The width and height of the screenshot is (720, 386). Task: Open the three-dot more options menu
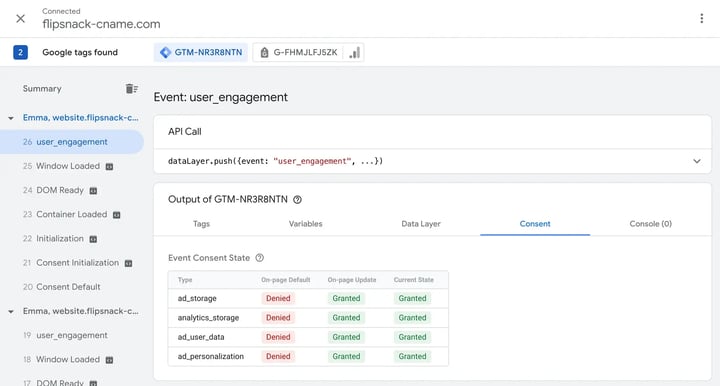pyautogui.click(x=701, y=18)
